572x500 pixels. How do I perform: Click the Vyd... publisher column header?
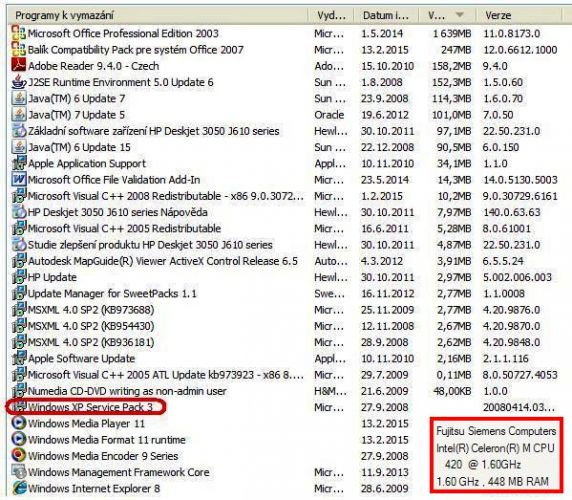(x=331, y=15)
